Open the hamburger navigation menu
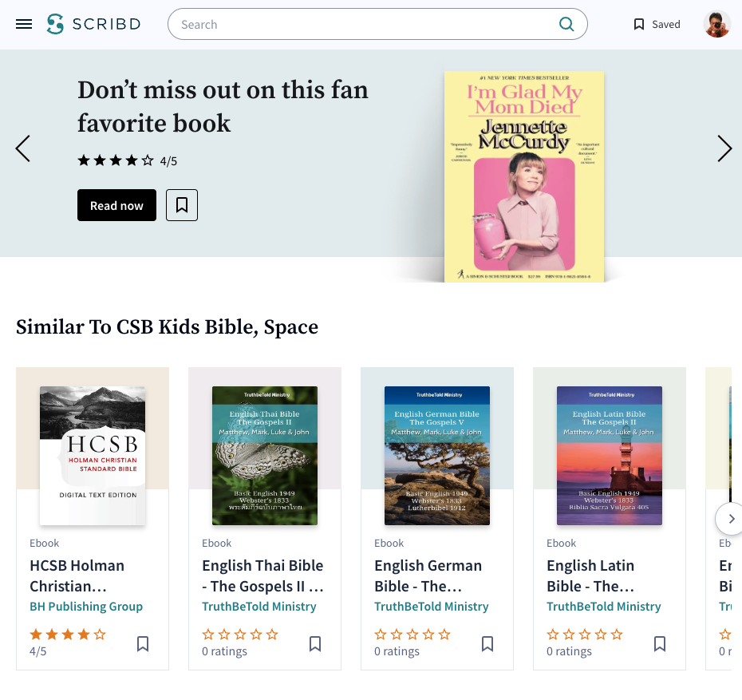Viewport: 742px width, 700px height. coord(24,24)
